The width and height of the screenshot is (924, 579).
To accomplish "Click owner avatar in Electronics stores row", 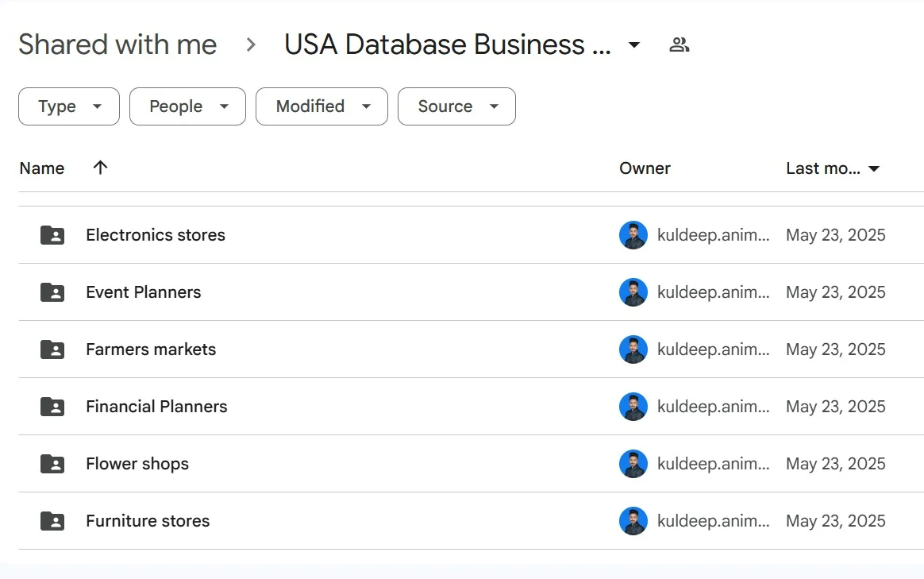I will [x=633, y=235].
